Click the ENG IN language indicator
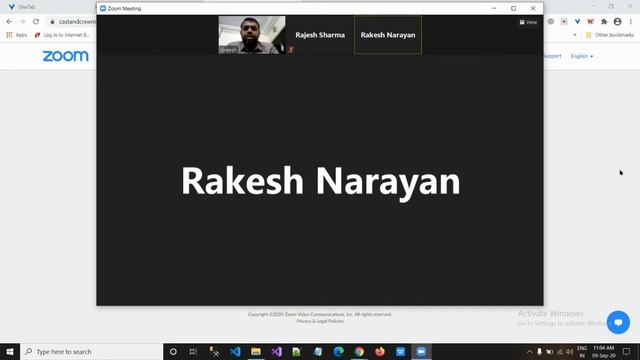Image resolution: width=640 pixels, height=360 pixels. click(x=582, y=351)
